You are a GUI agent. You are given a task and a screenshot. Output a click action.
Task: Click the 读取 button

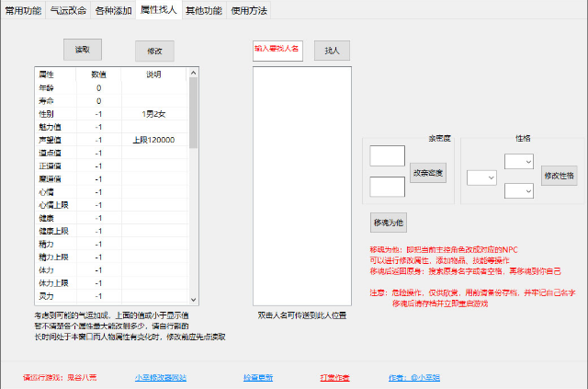[83, 50]
